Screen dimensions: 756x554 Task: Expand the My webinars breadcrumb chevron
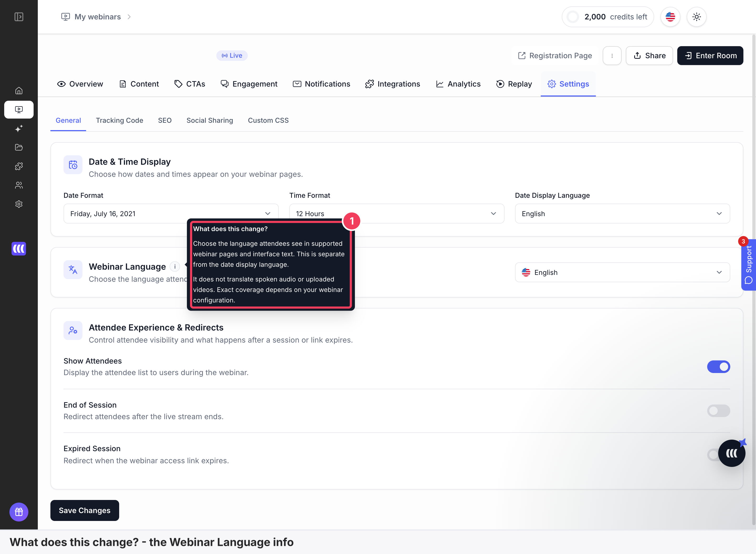(x=129, y=17)
